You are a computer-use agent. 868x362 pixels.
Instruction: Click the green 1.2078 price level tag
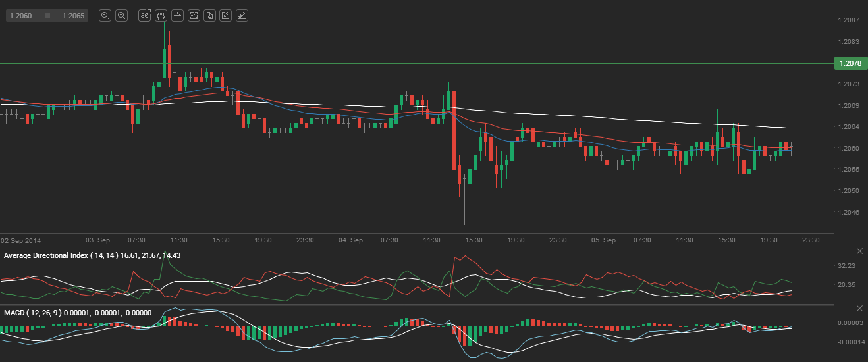point(850,64)
